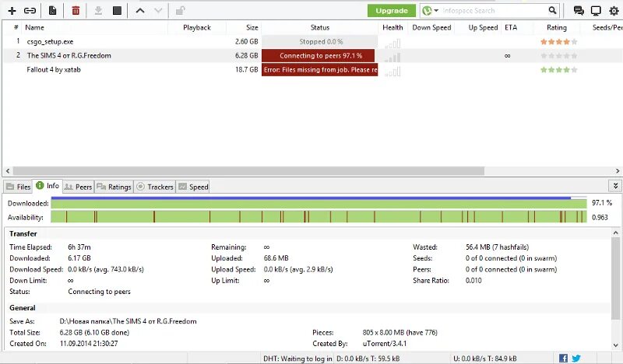
Task: Click health bars for Fallout 4
Action: tap(392, 72)
